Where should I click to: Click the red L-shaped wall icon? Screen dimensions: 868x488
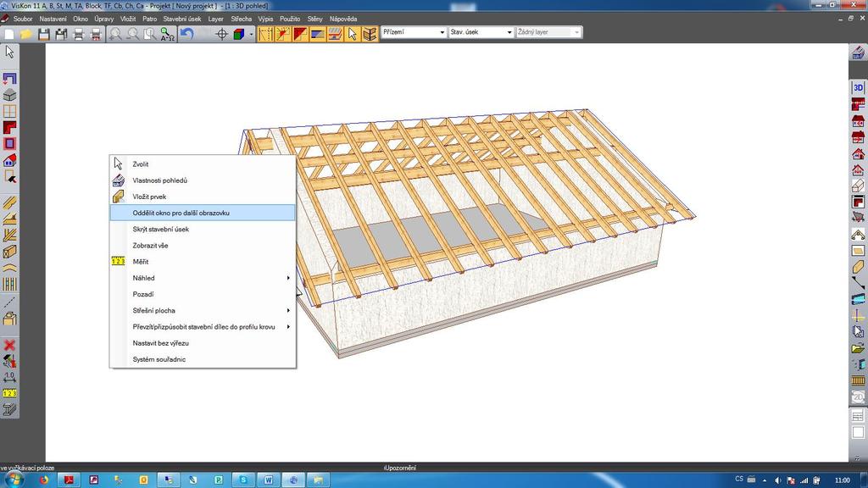(9, 127)
